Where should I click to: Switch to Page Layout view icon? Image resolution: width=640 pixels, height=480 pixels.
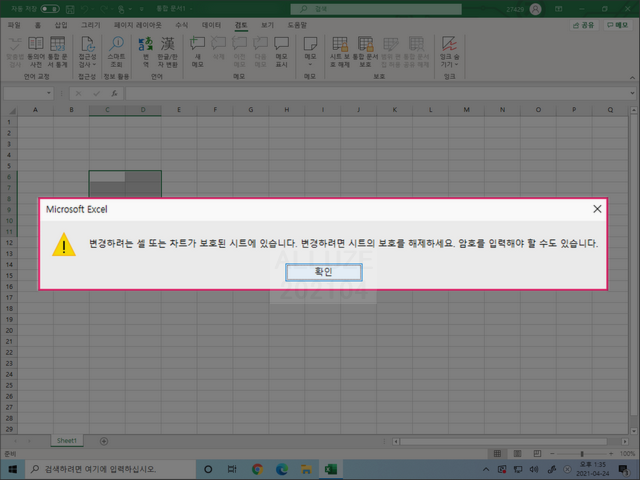tap(517, 454)
